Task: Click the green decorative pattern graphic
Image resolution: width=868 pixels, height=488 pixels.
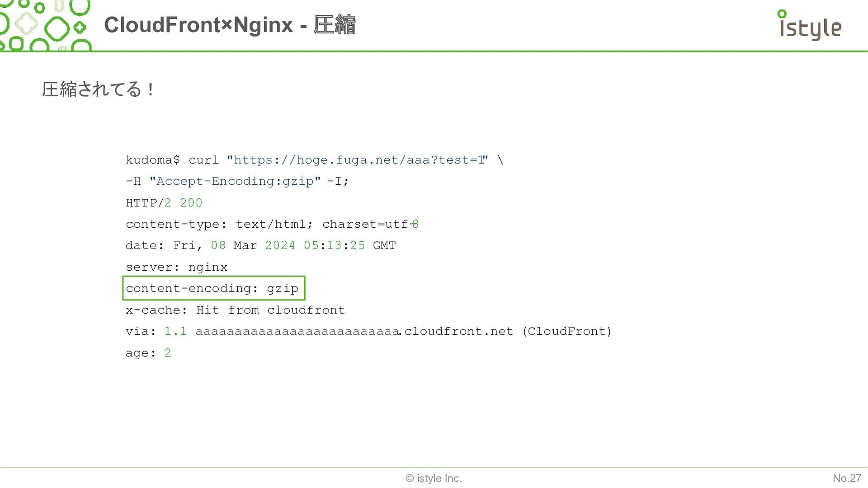Action: pyautogui.click(x=46, y=25)
